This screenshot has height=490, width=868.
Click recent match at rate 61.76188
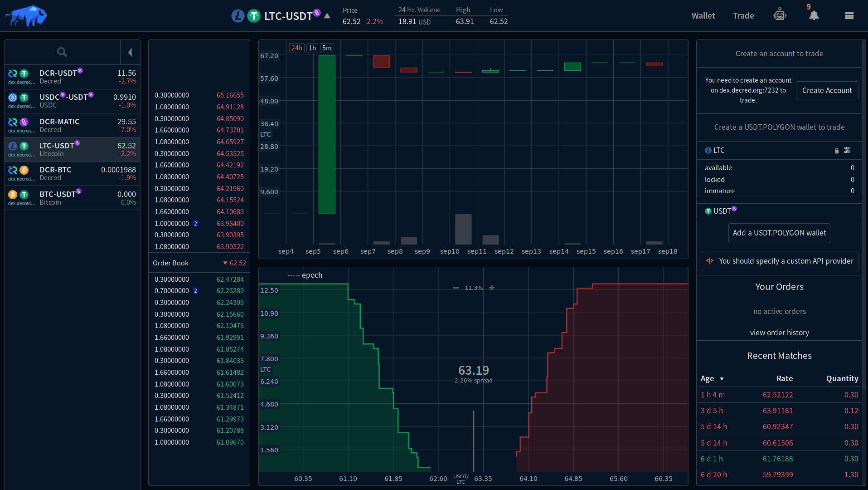779,459
